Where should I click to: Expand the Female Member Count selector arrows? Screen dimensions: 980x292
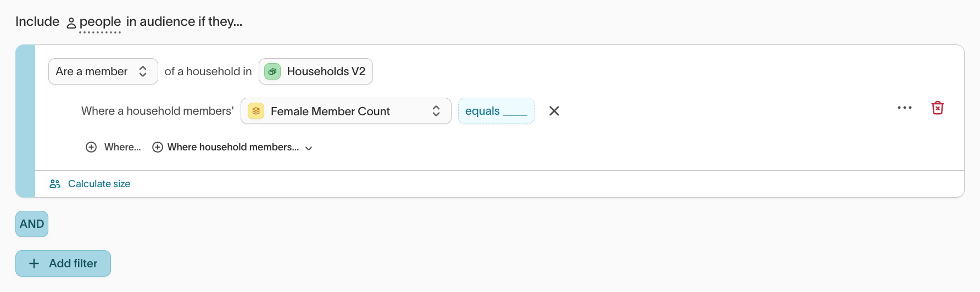pos(436,111)
